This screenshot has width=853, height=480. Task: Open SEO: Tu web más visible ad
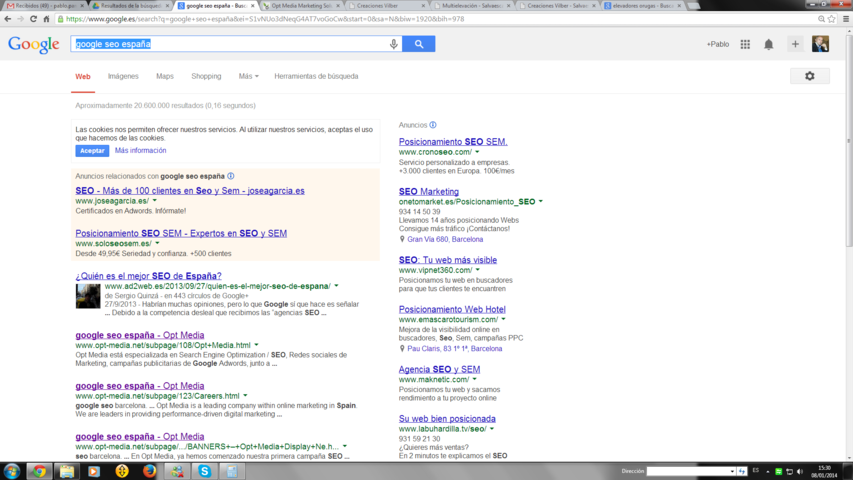pos(448,260)
